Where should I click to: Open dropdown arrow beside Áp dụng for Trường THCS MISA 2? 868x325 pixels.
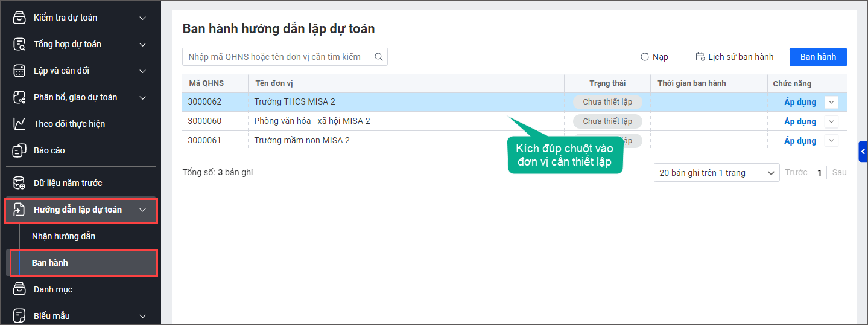tap(832, 102)
